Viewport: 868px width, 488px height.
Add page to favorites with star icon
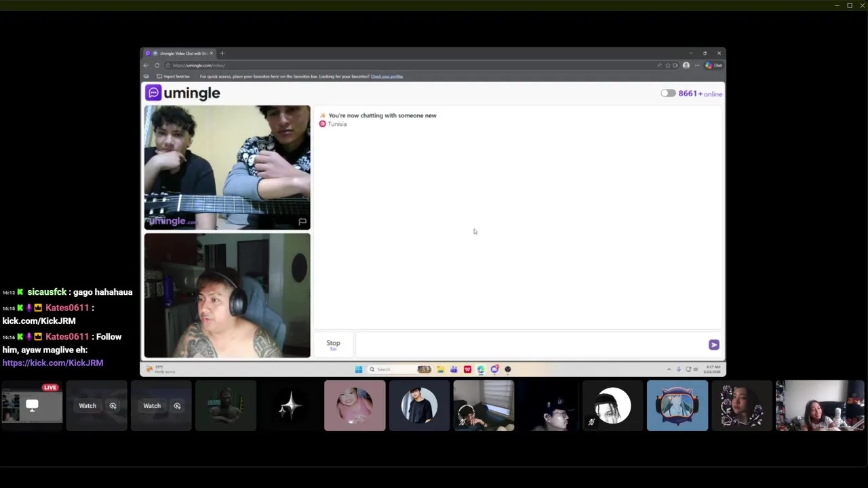tap(667, 65)
